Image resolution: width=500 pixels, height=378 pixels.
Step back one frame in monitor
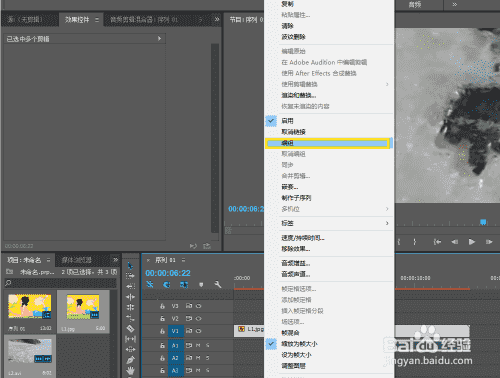pos(455,242)
